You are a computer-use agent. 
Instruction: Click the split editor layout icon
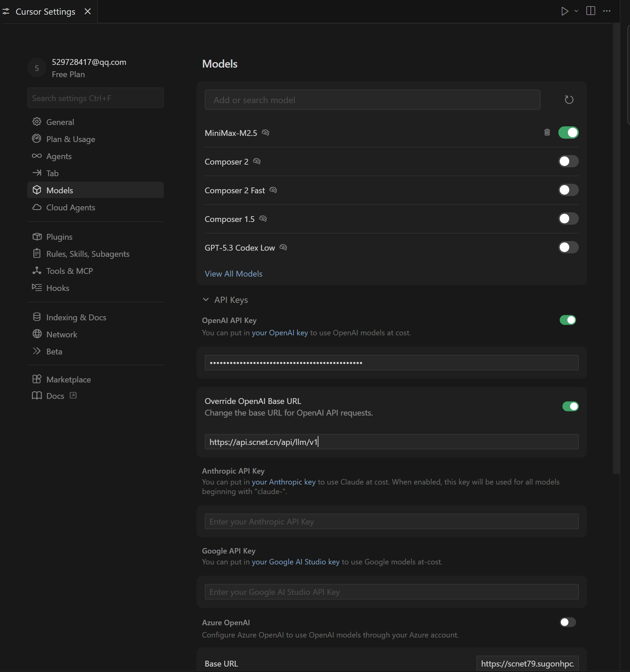click(590, 11)
